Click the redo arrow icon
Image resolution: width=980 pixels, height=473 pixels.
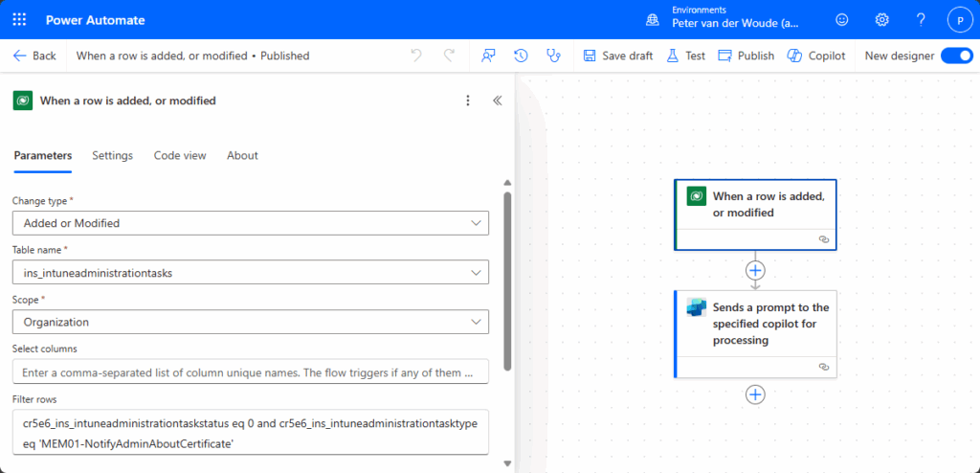click(449, 56)
